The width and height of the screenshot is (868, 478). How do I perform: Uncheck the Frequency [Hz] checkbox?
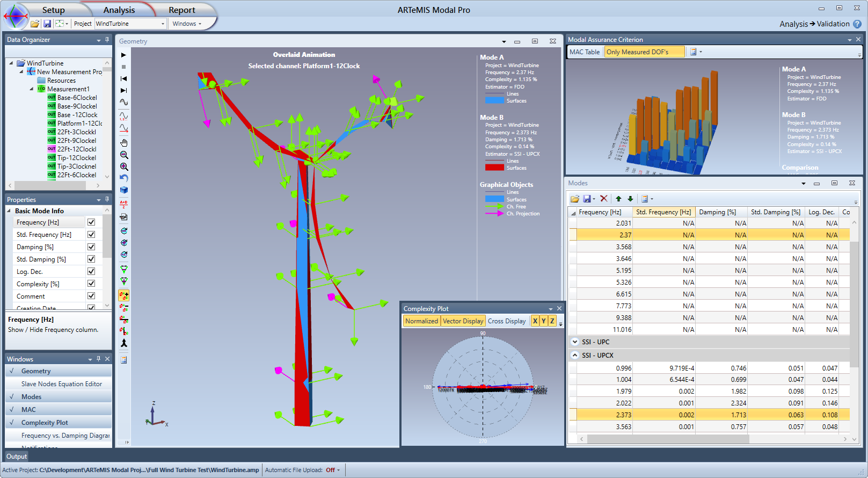click(x=91, y=222)
